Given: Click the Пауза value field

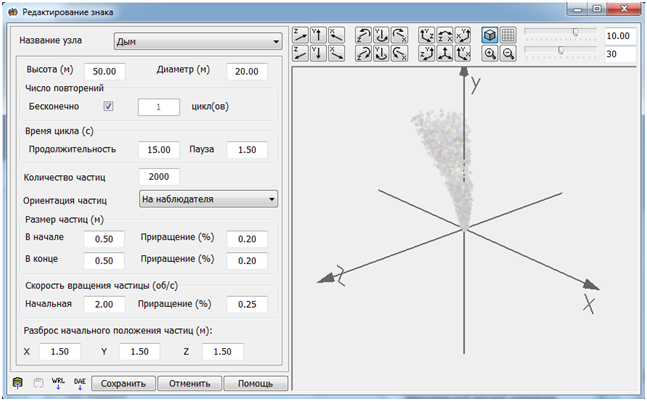Looking at the screenshot, I should click(x=246, y=149).
